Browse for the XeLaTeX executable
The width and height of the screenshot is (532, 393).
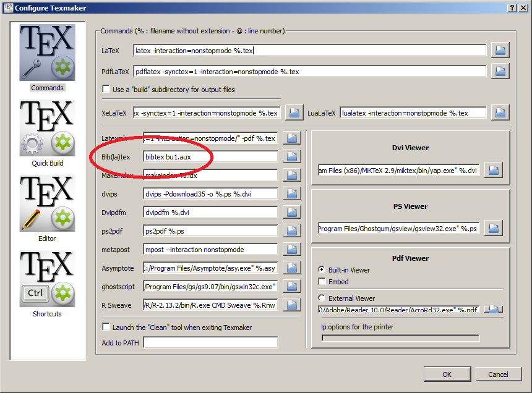(294, 112)
